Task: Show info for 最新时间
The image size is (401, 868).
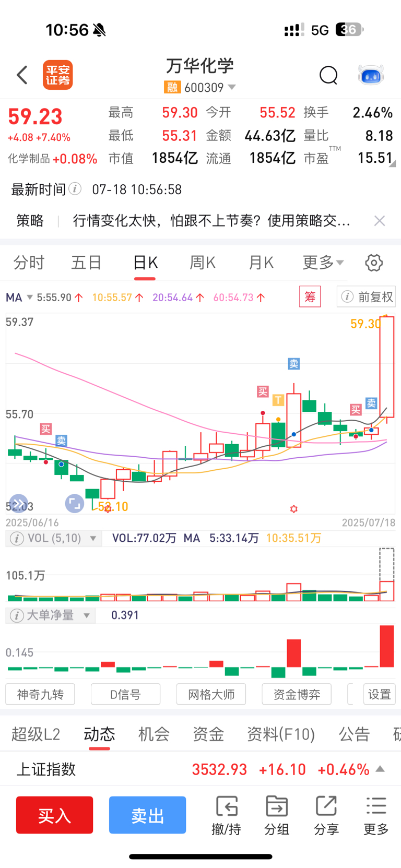Action: click(x=75, y=189)
